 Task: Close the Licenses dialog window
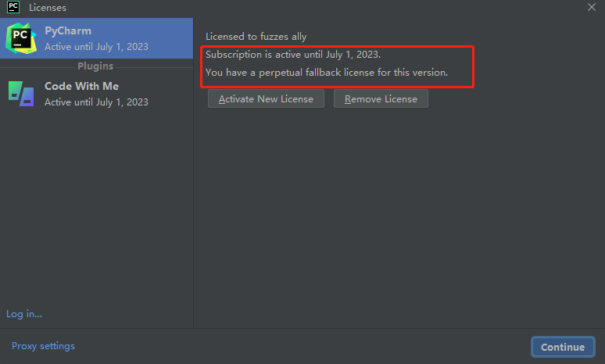coord(592,7)
